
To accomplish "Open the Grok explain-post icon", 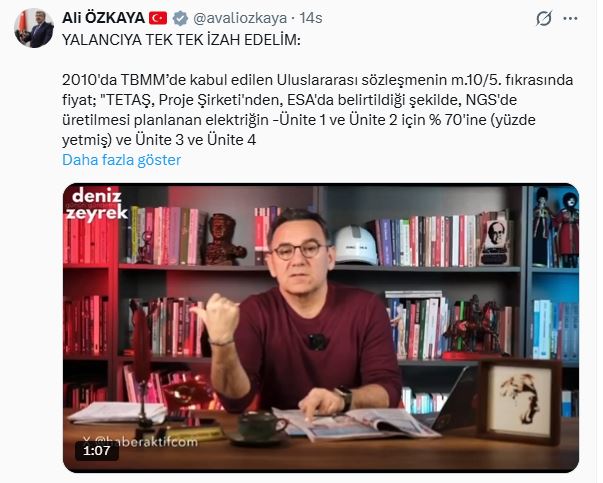I will coord(543,18).
